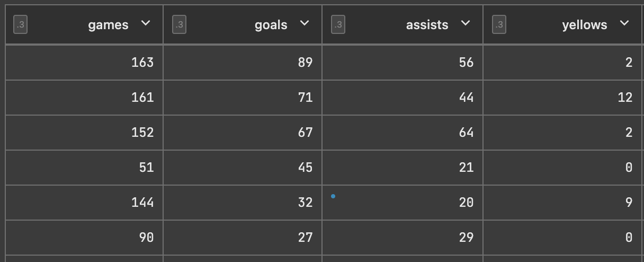
Task: Select the games column header label
Action: [x=108, y=25]
